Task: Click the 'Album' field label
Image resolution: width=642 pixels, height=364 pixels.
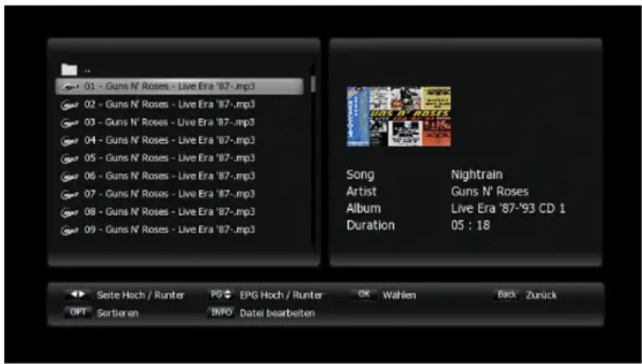Action: (363, 208)
